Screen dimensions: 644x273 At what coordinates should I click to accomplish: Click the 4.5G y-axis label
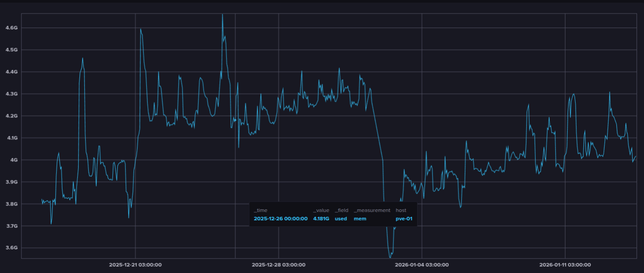[x=11, y=50]
